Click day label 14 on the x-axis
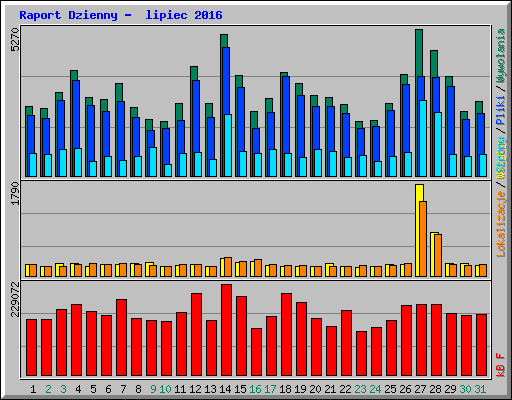Screen dimensions: 512x400 point(225,389)
